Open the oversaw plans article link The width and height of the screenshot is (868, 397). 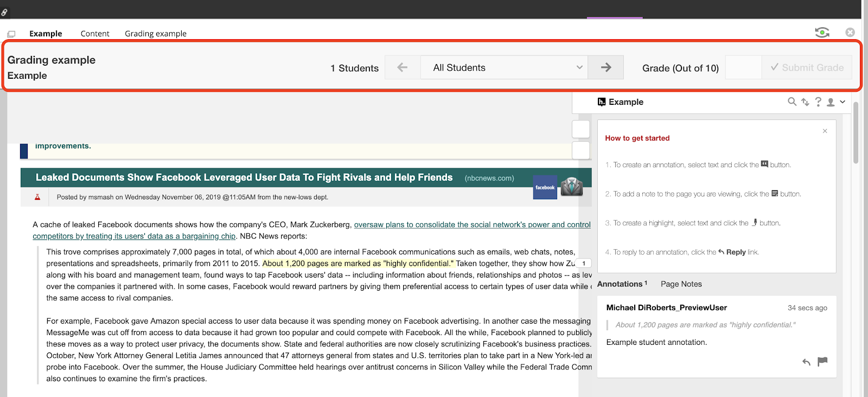tap(473, 225)
